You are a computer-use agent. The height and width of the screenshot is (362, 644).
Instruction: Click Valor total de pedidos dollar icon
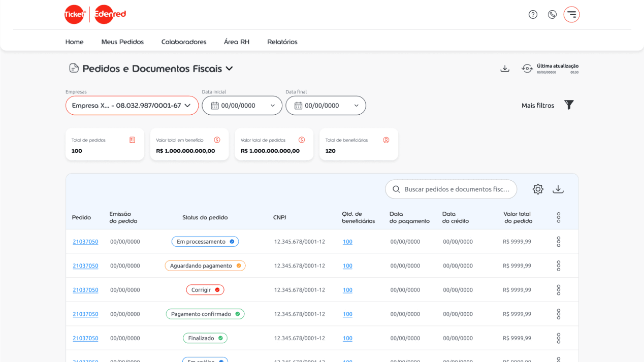302,140
